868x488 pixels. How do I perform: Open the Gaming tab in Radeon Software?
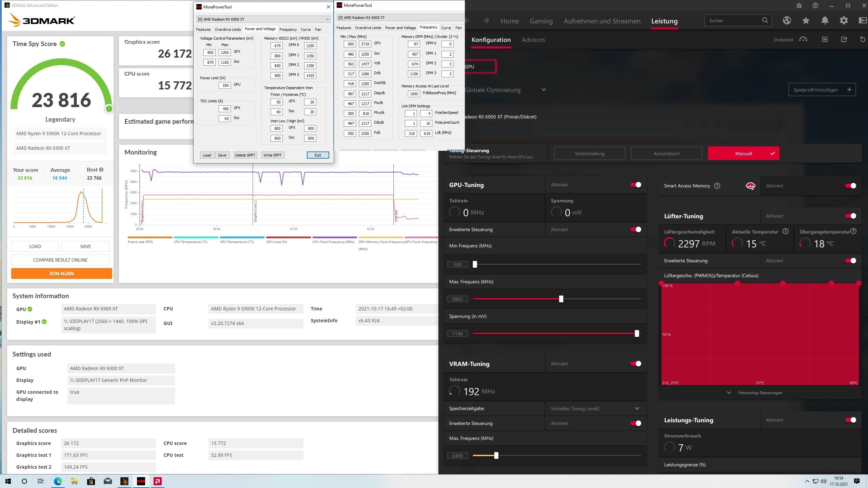pos(541,21)
